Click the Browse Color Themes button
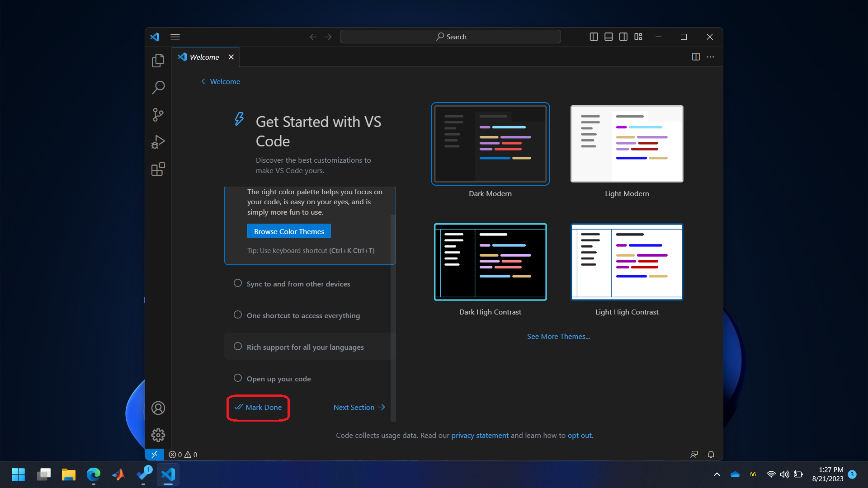 click(289, 231)
